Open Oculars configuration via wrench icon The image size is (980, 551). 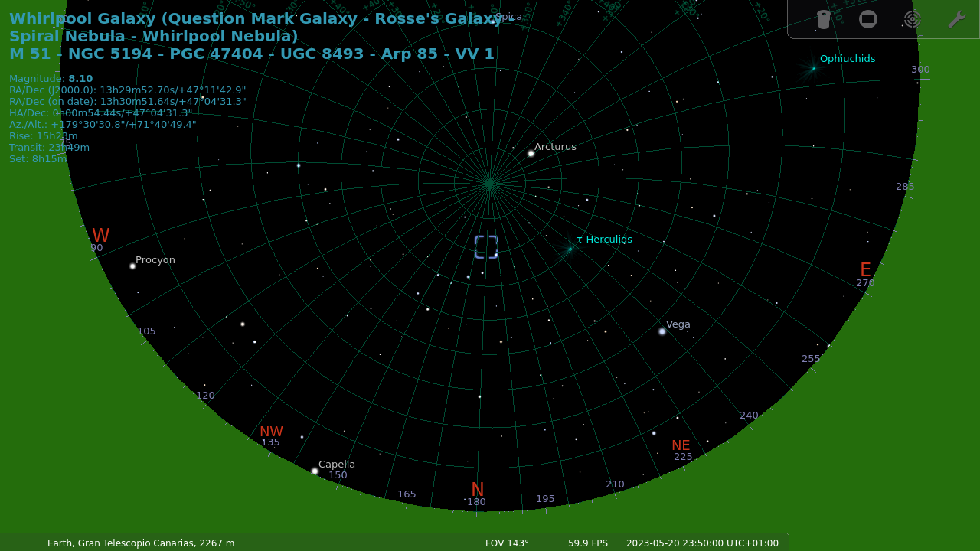(x=956, y=19)
